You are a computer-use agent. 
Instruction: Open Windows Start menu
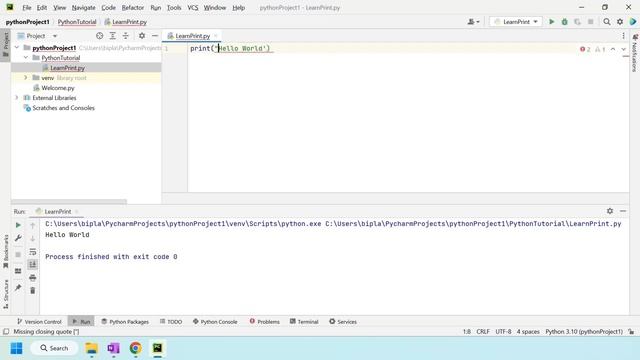17,348
